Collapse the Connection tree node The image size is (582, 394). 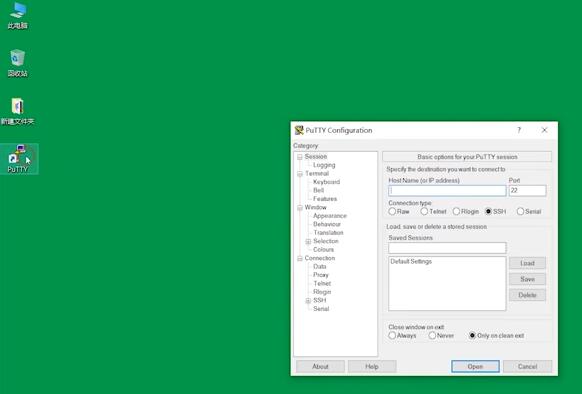(x=300, y=258)
